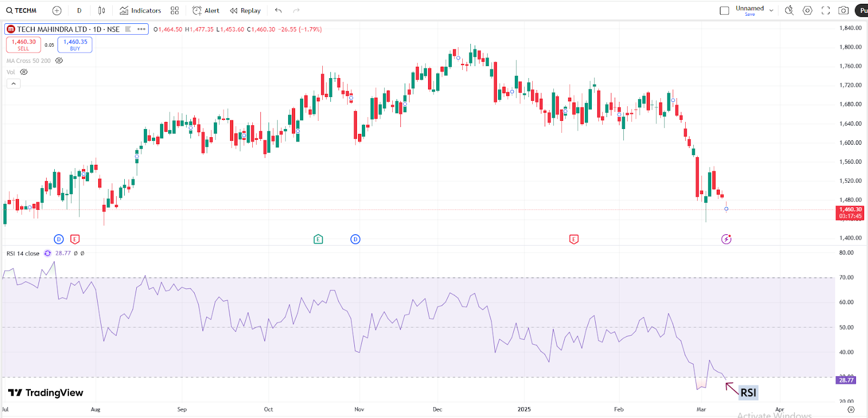Open the layout setup square icon
The image size is (868, 418).
724,10
